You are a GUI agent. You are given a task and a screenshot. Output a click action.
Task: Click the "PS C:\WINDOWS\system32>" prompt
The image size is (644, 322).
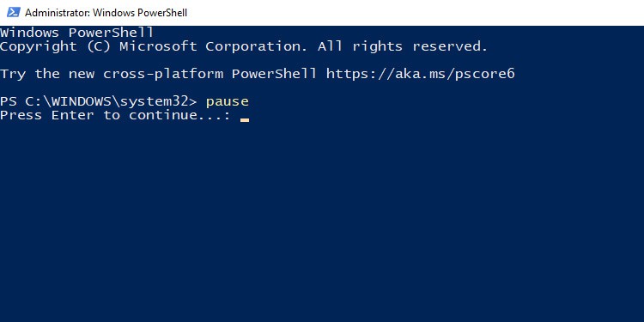pos(99,101)
